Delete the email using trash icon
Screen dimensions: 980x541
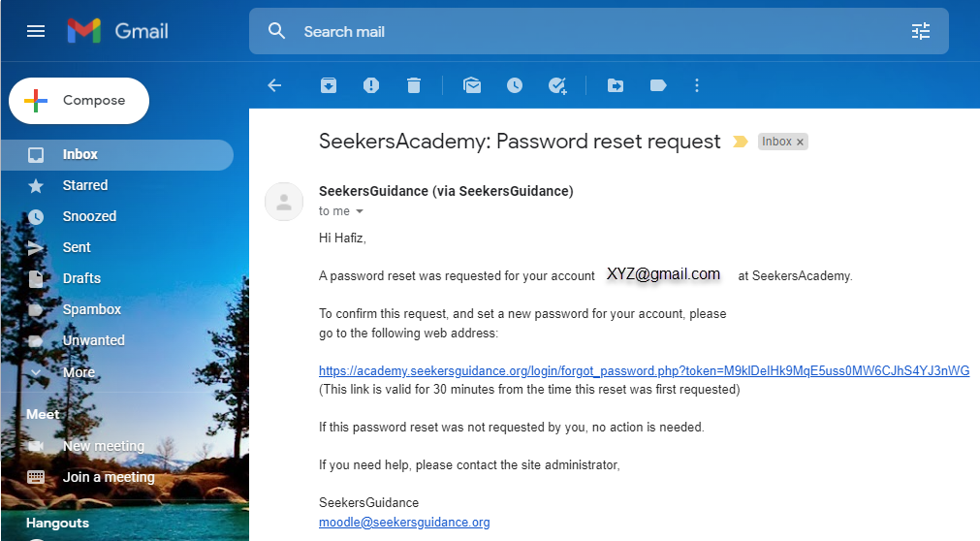pyautogui.click(x=414, y=85)
